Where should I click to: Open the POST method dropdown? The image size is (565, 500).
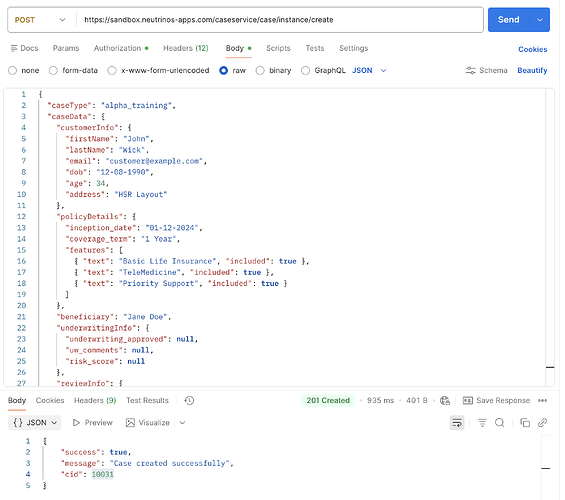click(40, 20)
